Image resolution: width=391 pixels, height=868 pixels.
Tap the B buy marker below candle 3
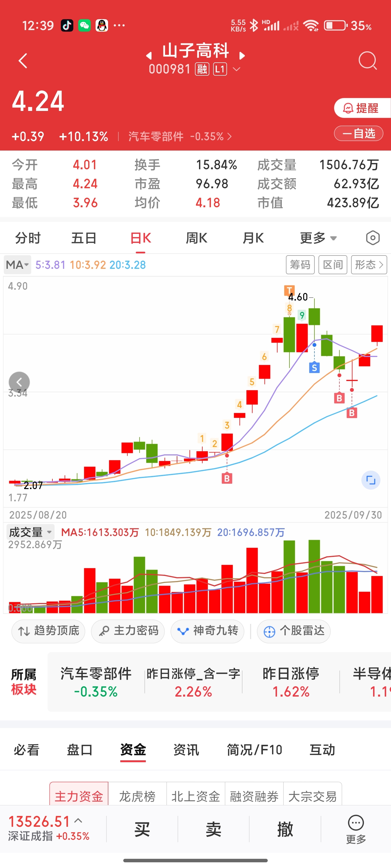(x=227, y=478)
